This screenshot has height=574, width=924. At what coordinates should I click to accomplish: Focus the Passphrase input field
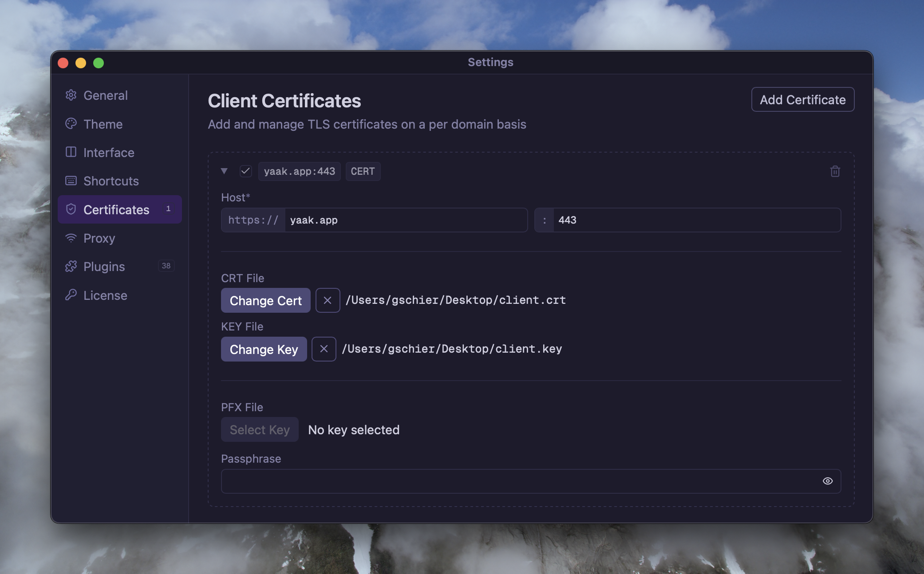pyautogui.click(x=519, y=481)
